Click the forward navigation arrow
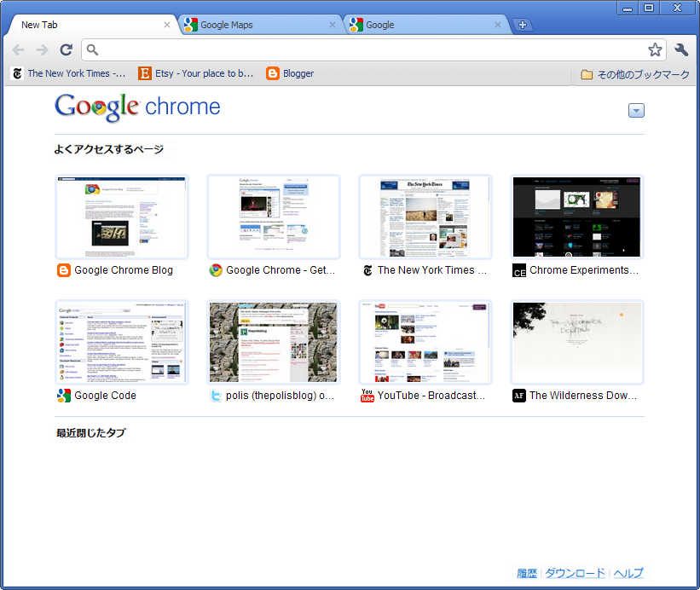Screen dimensions: 700x590 tap(41, 50)
